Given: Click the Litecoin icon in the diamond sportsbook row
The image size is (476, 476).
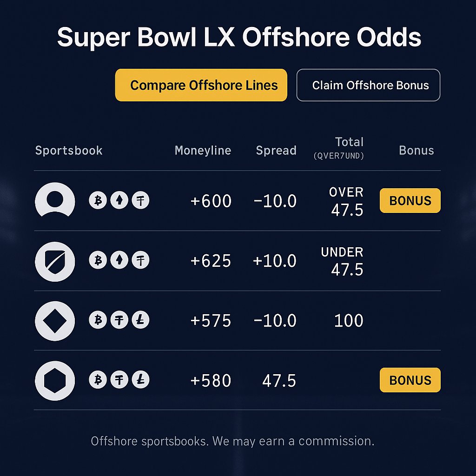Looking at the screenshot, I should (x=141, y=321).
